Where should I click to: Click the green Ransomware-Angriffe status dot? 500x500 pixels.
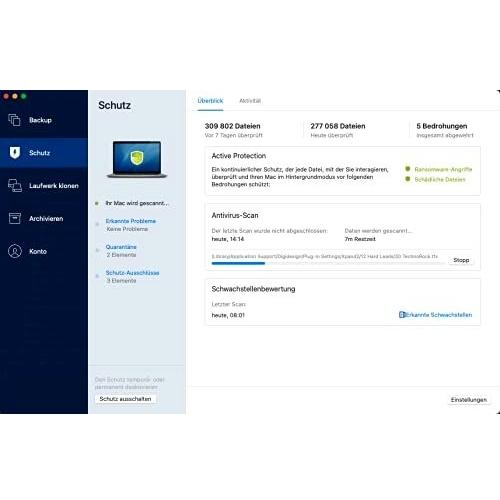407,169
